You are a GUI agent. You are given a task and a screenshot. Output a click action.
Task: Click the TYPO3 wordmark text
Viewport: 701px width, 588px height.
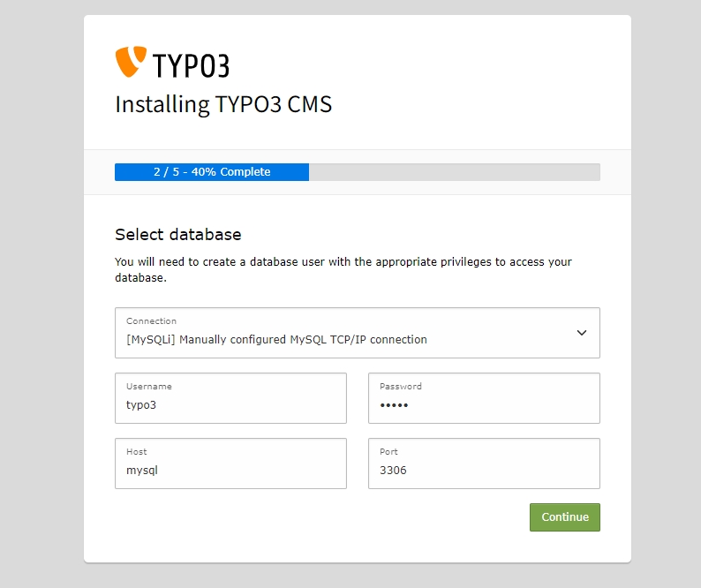click(191, 65)
